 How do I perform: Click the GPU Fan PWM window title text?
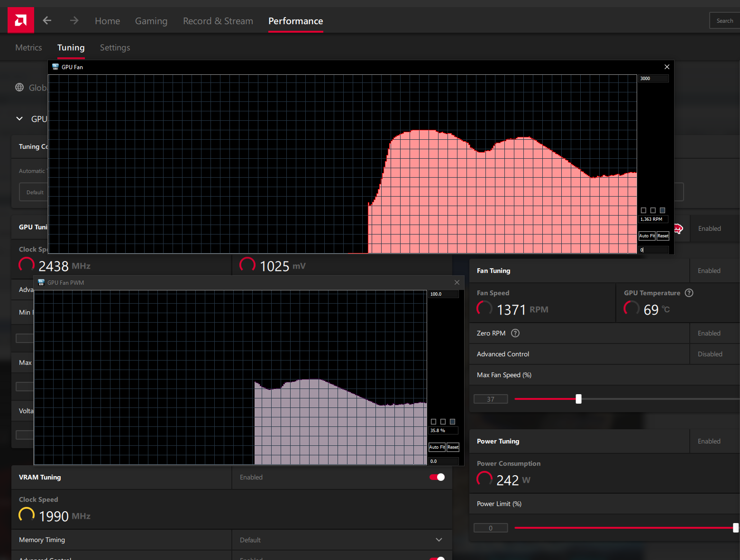[65, 282]
